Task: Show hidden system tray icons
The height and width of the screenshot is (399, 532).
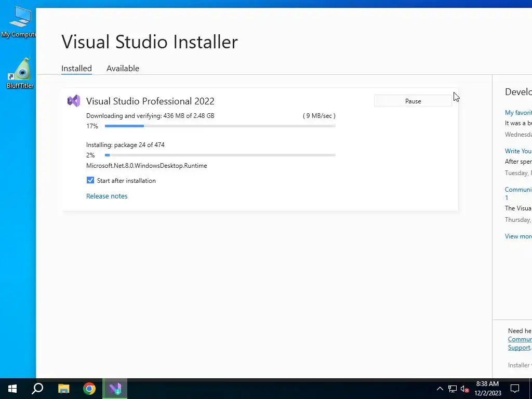Action: click(440, 389)
